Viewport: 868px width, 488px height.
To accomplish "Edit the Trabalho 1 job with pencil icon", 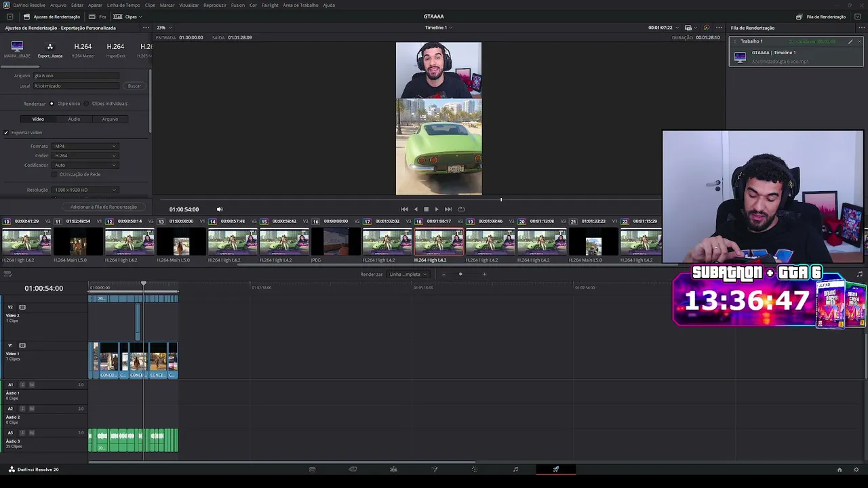I will (x=850, y=41).
